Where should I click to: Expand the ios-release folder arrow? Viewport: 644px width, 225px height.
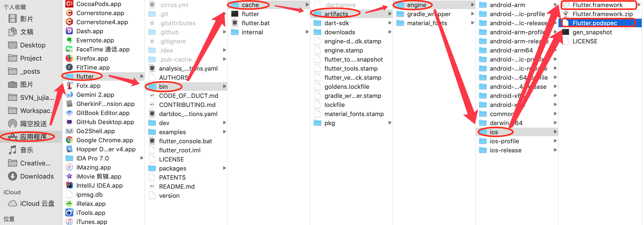pyautogui.click(x=555, y=150)
